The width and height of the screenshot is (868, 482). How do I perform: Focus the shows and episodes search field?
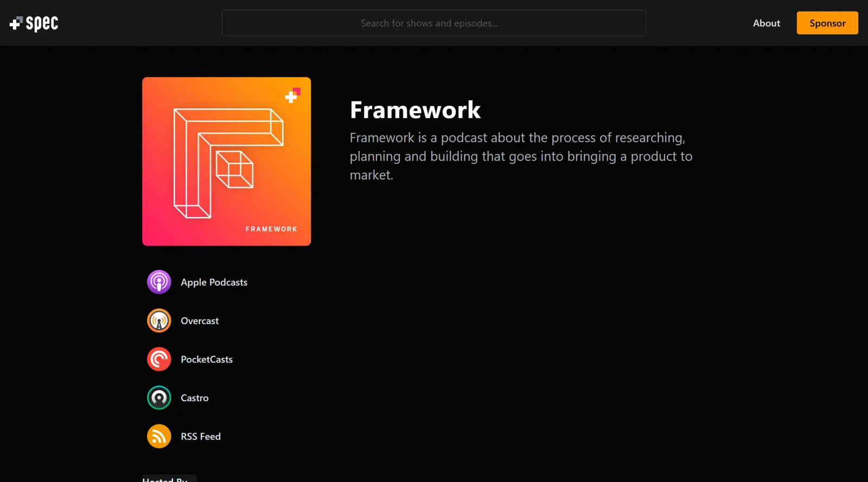coord(433,23)
